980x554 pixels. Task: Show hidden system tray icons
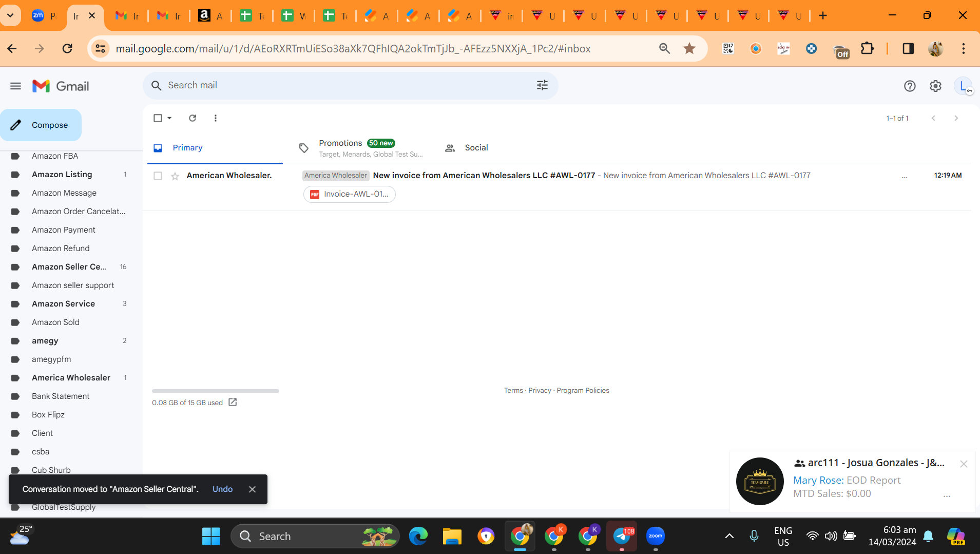[729, 536]
